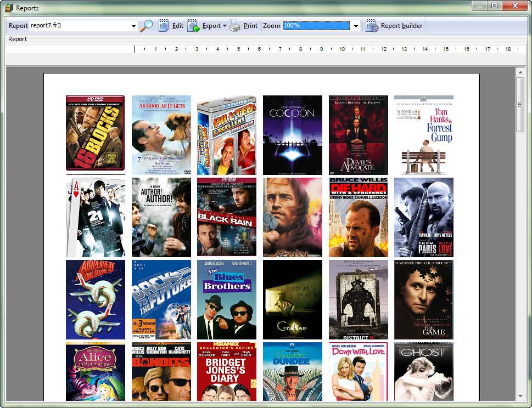Click the Export label
Image resolution: width=532 pixels, height=408 pixels.
[x=211, y=26]
